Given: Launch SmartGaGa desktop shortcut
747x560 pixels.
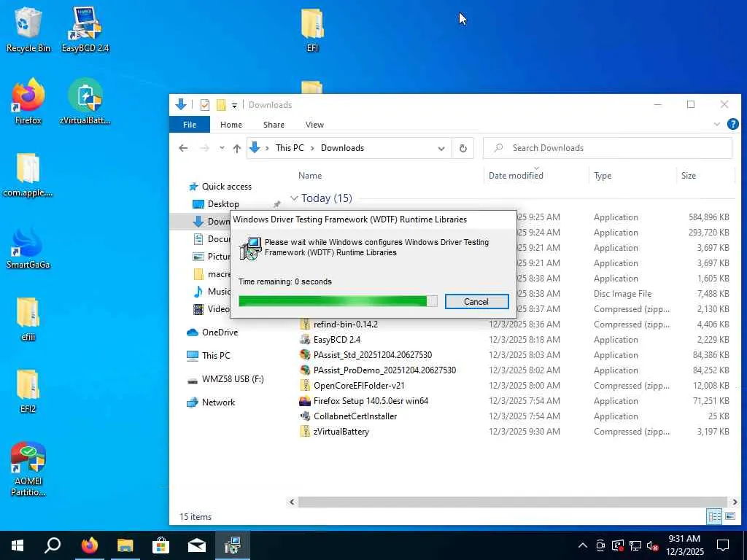Looking at the screenshot, I should (x=28, y=248).
